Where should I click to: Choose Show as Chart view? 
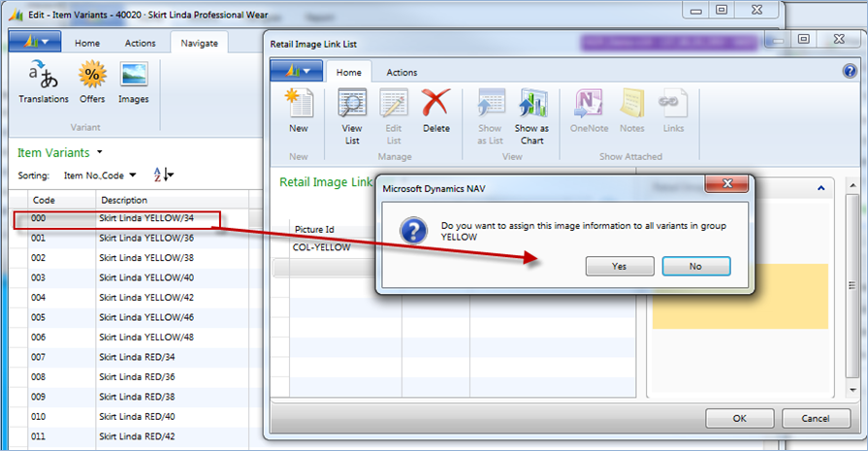(x=532, y=116)
